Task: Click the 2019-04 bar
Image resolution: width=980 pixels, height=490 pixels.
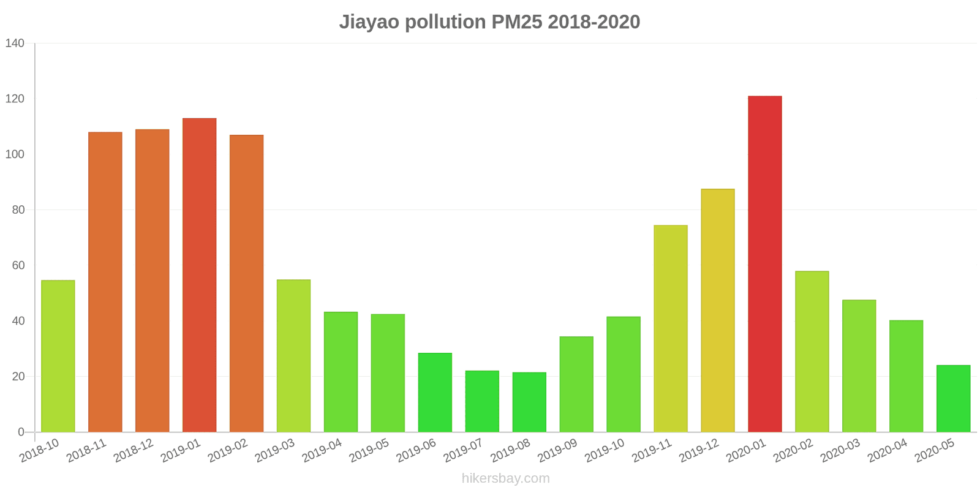Action: [x=341, y=372]
